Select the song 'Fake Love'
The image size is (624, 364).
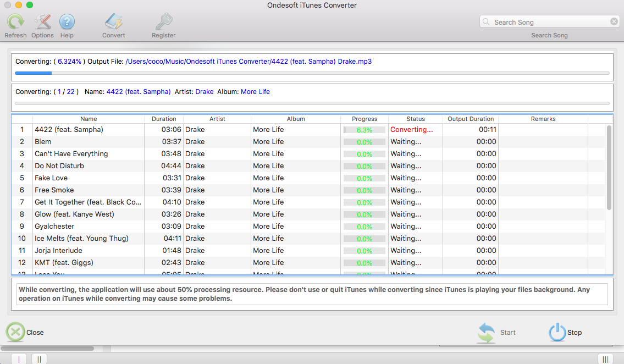(x=51, y=178)
